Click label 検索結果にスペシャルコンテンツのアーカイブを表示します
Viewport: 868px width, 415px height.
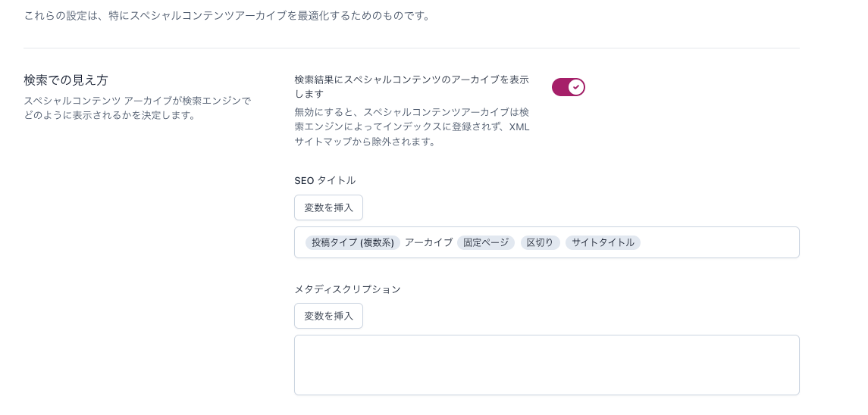[412, 86]
